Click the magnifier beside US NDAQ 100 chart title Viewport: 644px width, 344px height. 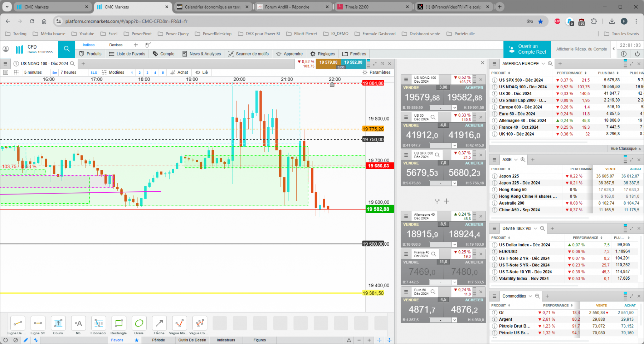(72, 64)
